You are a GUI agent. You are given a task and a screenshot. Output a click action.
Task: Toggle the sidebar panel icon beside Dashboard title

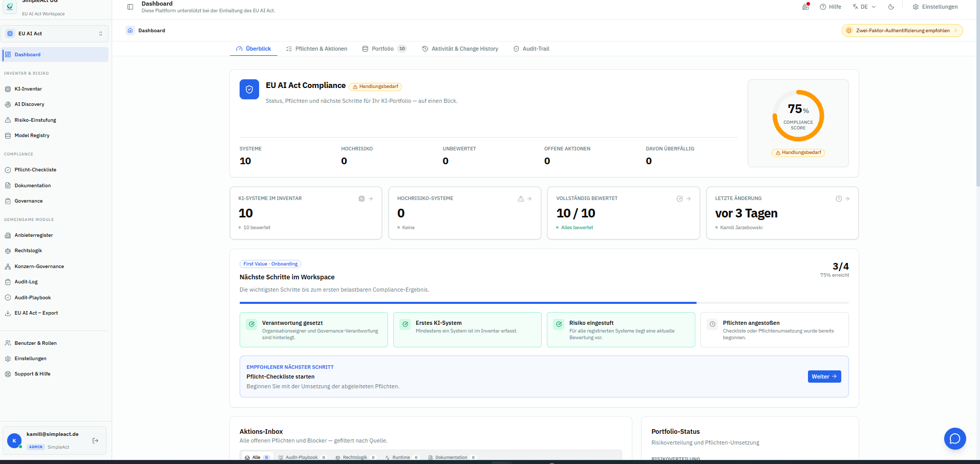130,7
